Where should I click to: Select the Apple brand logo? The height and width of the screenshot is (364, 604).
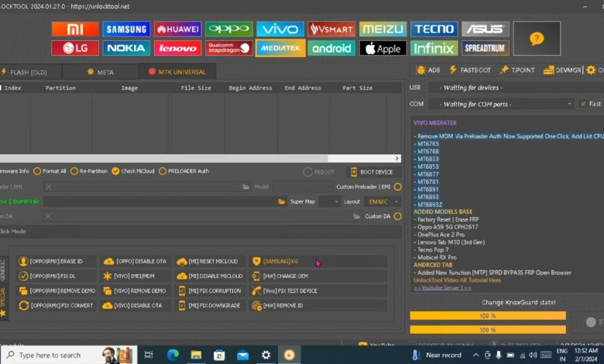[383, 48]
